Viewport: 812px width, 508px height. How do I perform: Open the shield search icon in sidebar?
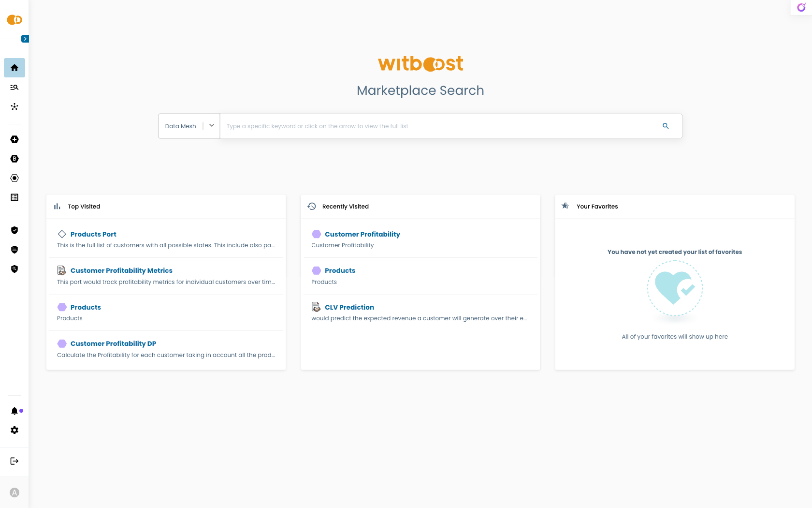point(14,269)
